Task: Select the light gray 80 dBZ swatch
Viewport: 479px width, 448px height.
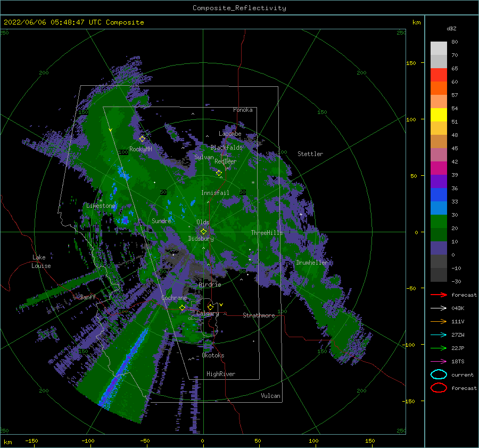Action: point(439,48)
